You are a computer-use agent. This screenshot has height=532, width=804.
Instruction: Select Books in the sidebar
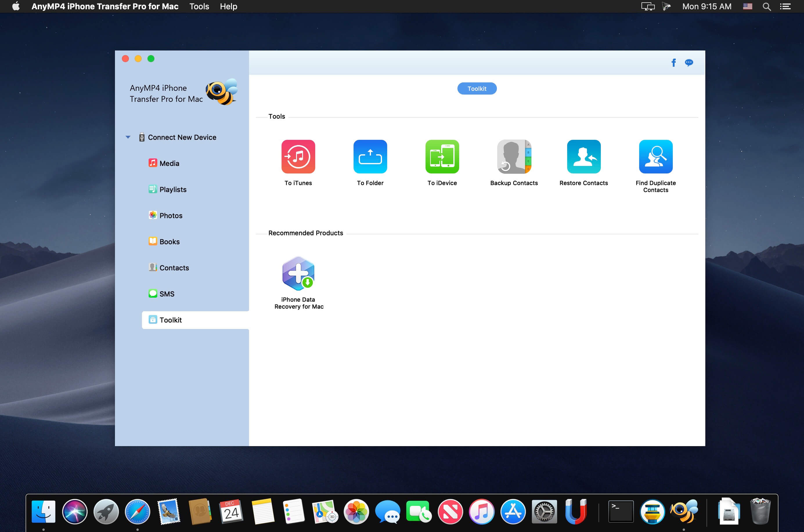pyautogui.click(x=169, y=242)
